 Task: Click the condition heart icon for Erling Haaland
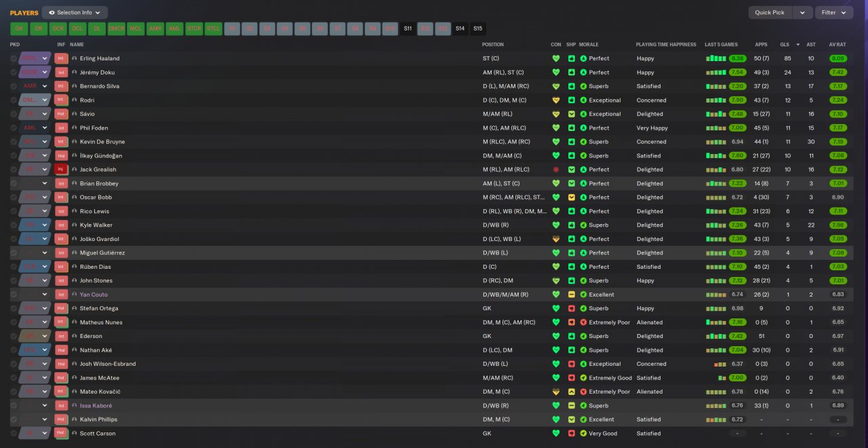556,58
